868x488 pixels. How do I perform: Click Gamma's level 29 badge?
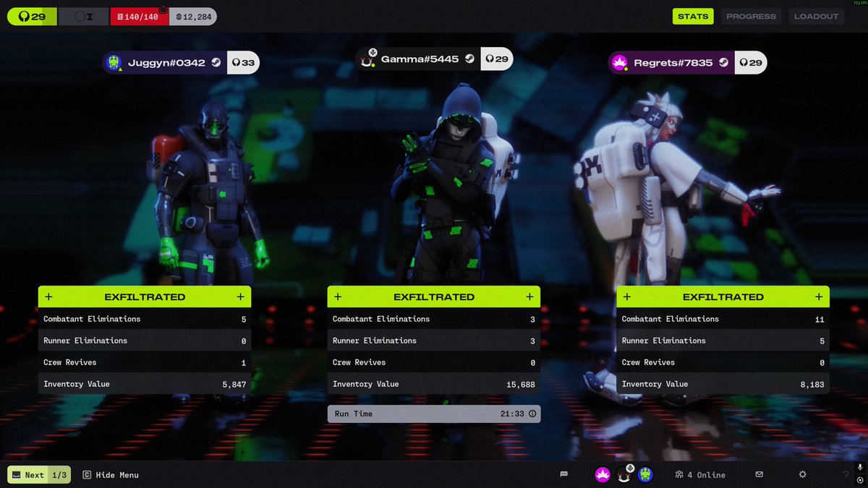click(496, 59)
